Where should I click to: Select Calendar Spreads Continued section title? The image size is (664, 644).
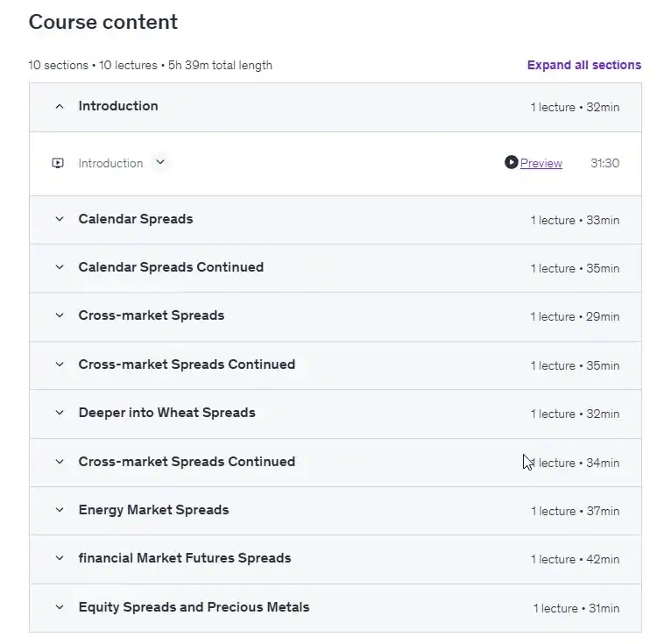pyautogui.click(x=171, y=267)
